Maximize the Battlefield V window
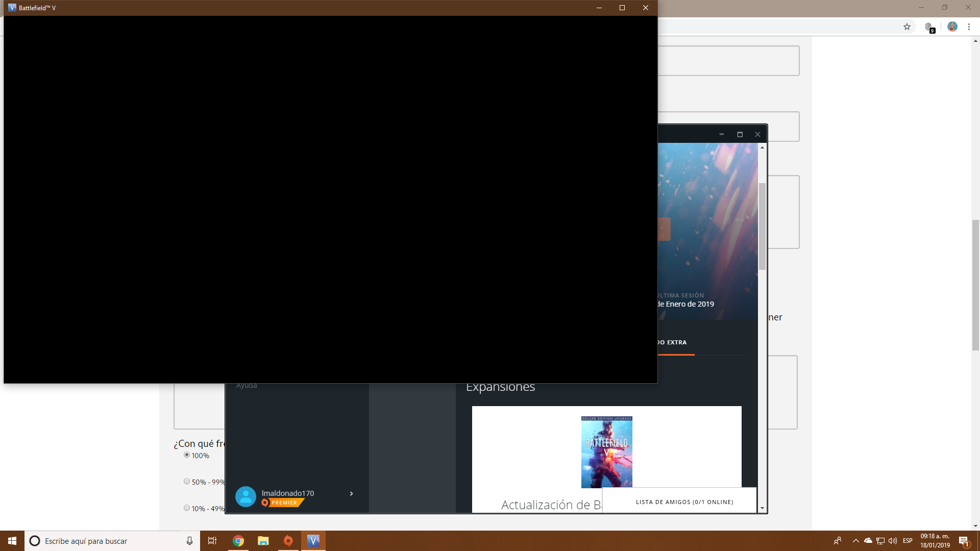 point(622,8)
